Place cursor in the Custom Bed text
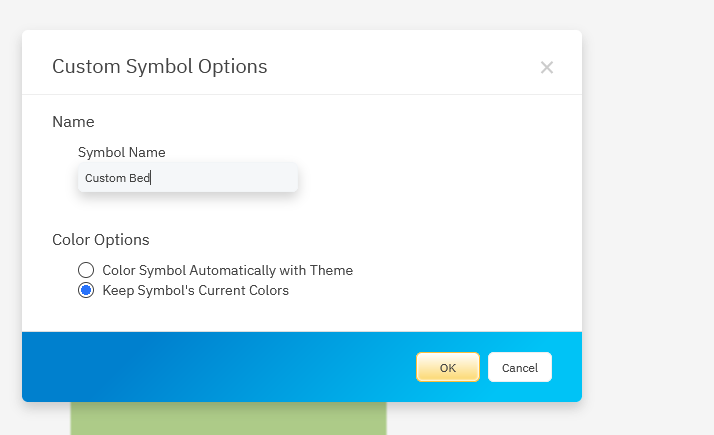 (116, 178)
